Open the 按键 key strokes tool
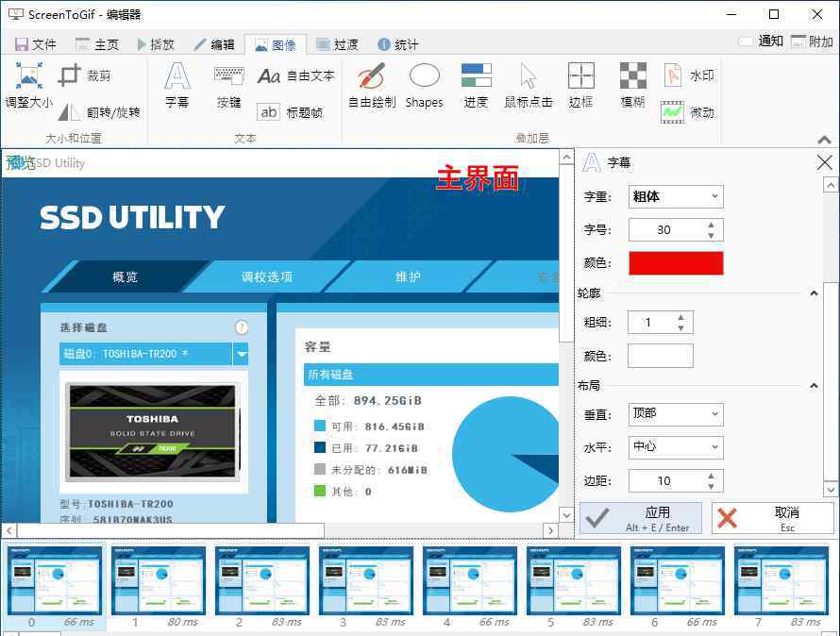Screen dimensions: 840x636 coord(228,86)
